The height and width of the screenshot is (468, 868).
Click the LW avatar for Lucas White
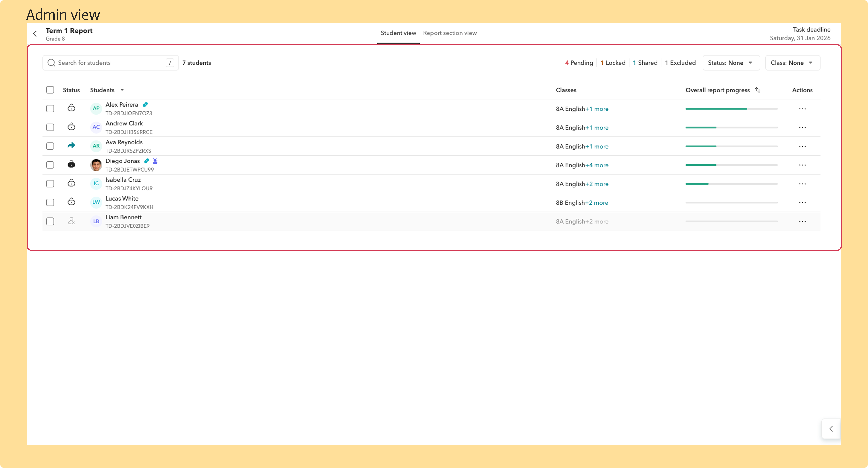click(x=96, y=202)
